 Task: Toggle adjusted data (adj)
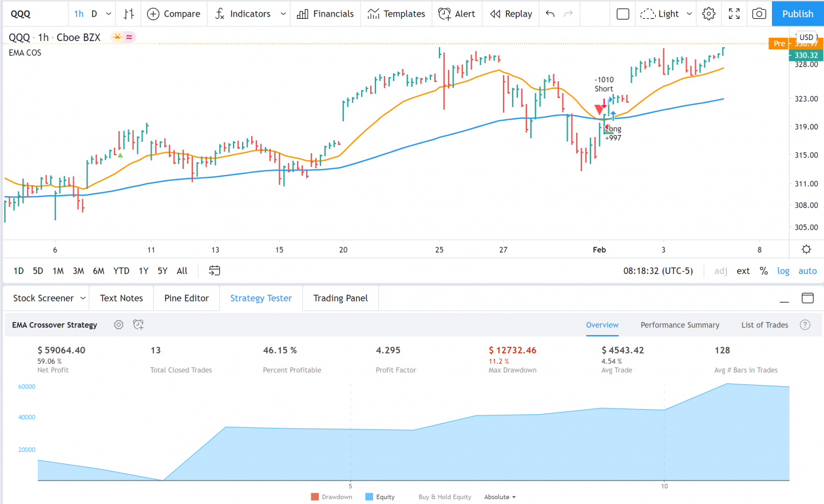click(x=720, y=271)
